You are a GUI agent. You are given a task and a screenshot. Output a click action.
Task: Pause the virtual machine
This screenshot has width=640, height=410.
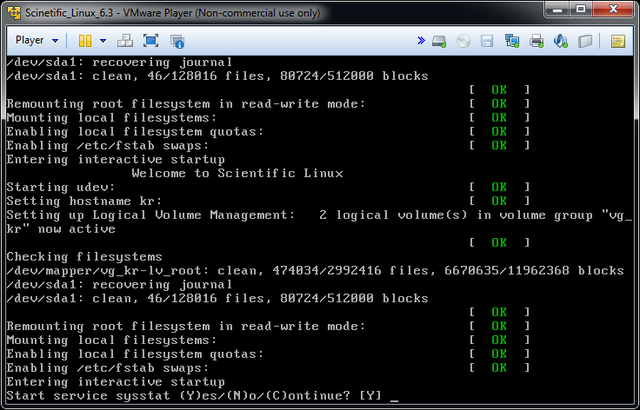(x=83, y=41)
